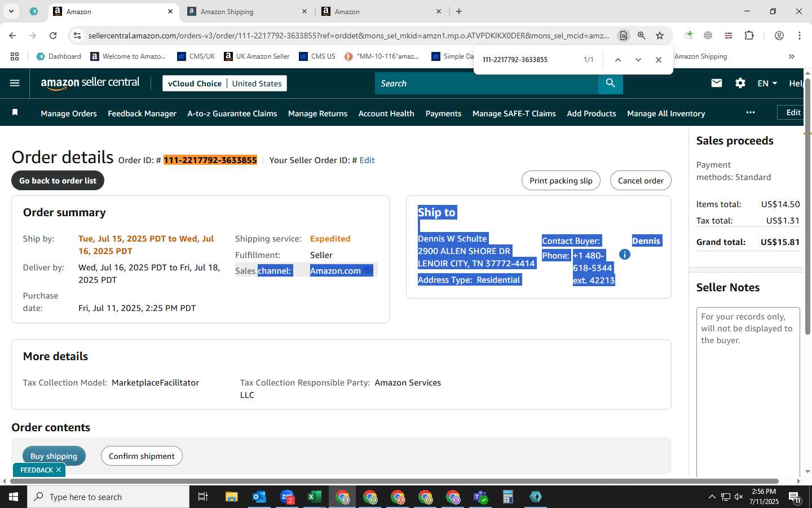Click the Seller Central search field
This screenshot has width=812, height=508.
point(486,83)
